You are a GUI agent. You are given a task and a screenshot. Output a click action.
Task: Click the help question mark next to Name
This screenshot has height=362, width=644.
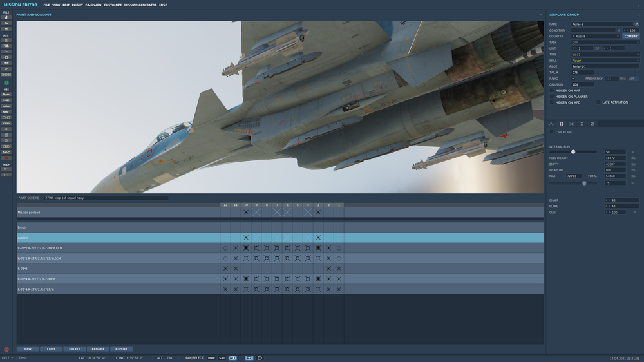(x=637, y=24)
